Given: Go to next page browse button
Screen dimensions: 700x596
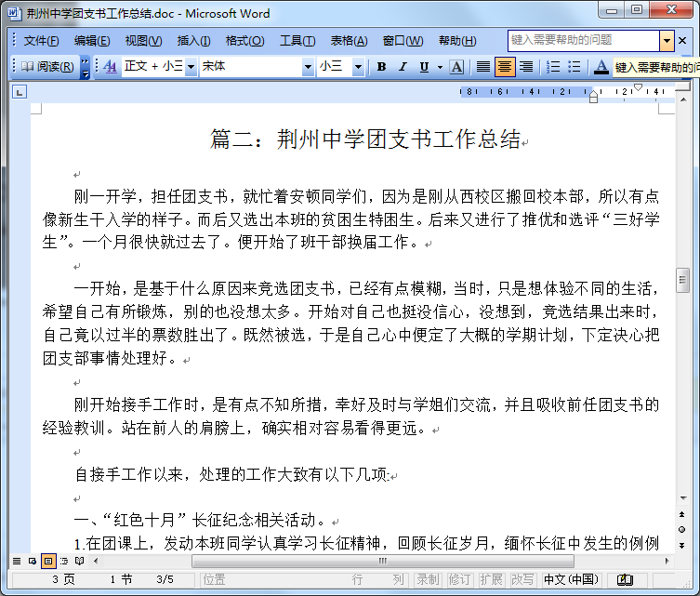Looking at the screenshot, I should pos(682,545).
